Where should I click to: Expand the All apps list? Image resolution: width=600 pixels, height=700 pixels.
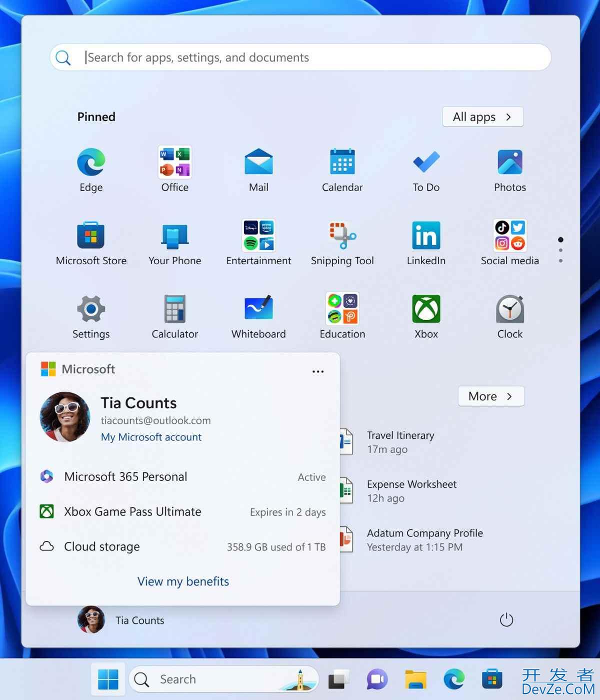pos(482,117)
